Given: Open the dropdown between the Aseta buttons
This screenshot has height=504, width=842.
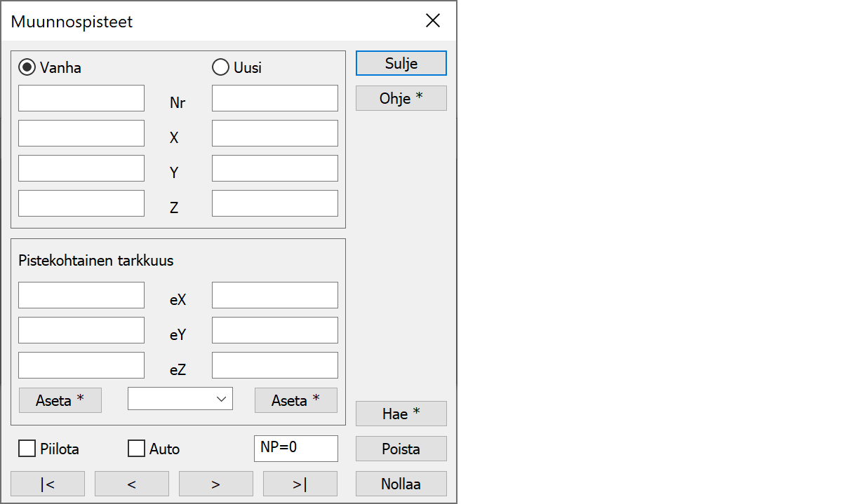Looking at the screenshot, I should pos(180,399).
